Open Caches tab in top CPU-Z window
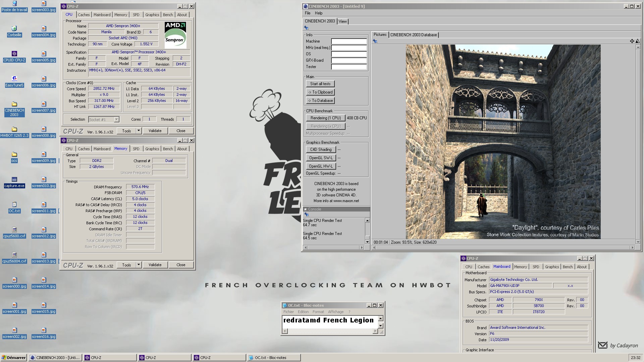The height and width of the screenshot is (362, 644). point(84,15)
